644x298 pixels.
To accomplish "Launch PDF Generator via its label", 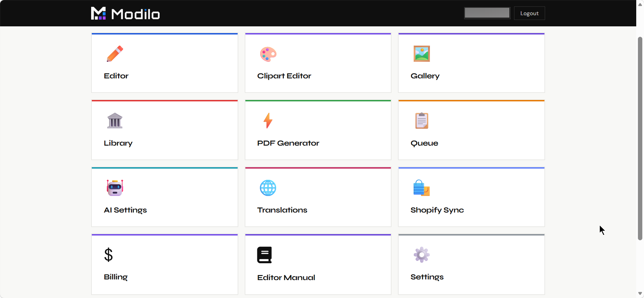I will (288, 143).
